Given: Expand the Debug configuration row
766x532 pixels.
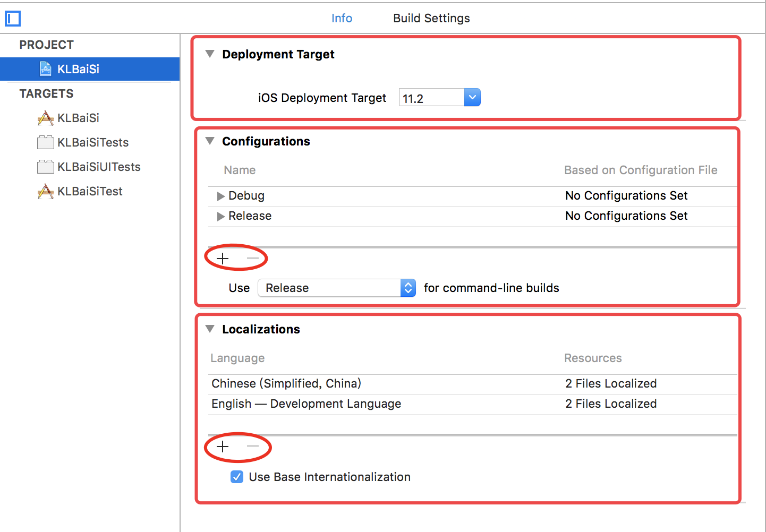Looking at the screenshot, I should [220, 196].
